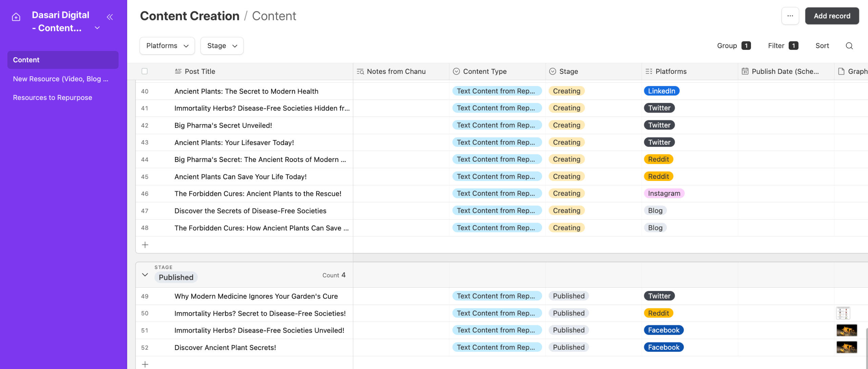Add row plus icon under Creating group
Viewport: 868px width, 369px height.
click(145, 245)
